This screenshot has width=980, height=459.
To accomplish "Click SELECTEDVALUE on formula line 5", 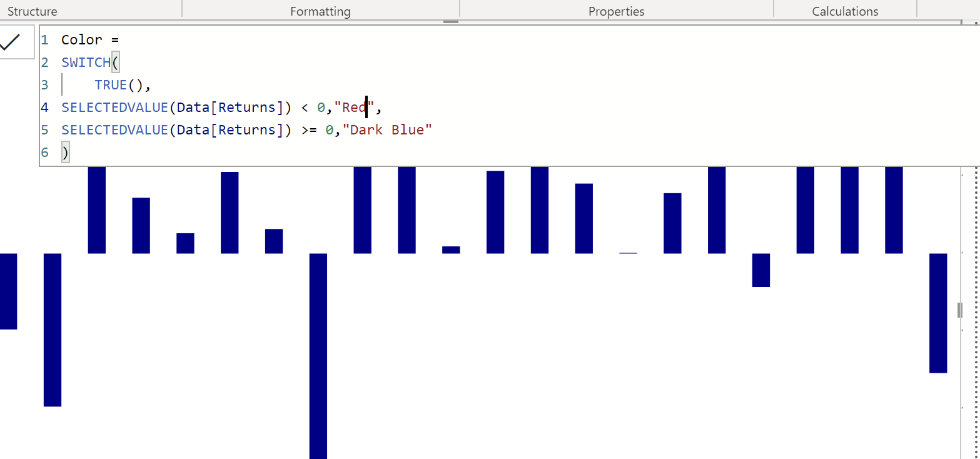I will pos(115,130).
